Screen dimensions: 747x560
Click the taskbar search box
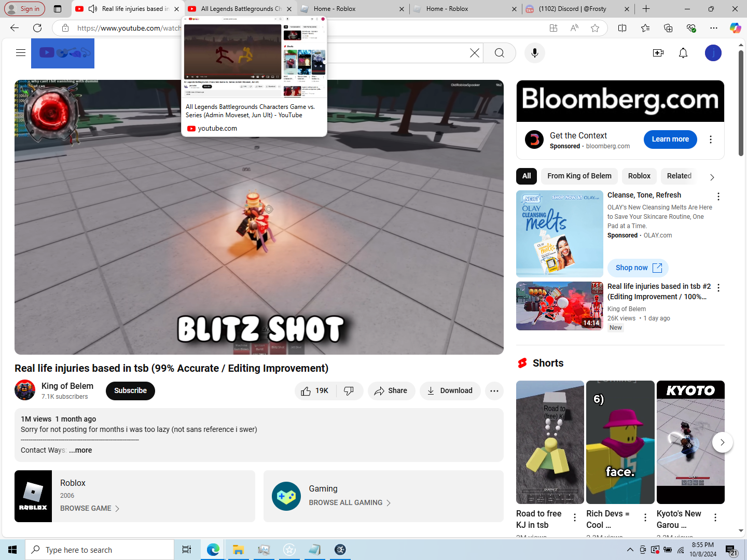pyautogui.click(x=100, y=550)
